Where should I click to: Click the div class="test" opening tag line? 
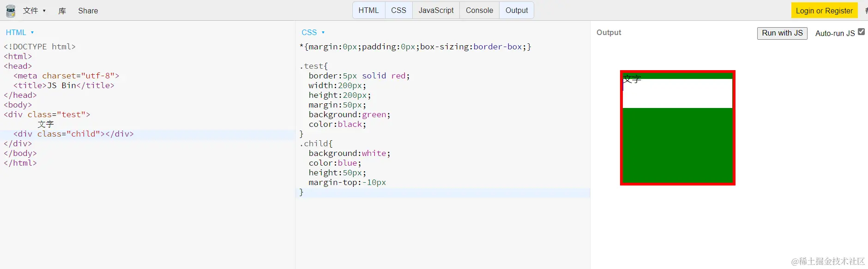pos(47,114)
